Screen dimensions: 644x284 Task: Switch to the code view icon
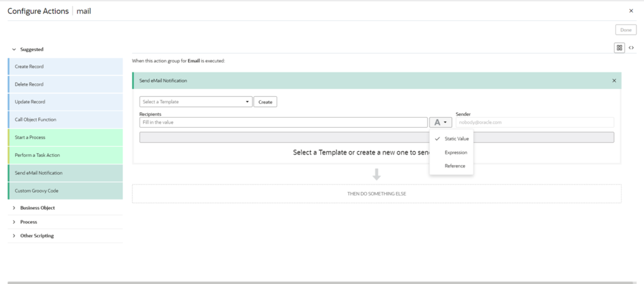pyautogui.click(x=631, y=48)
